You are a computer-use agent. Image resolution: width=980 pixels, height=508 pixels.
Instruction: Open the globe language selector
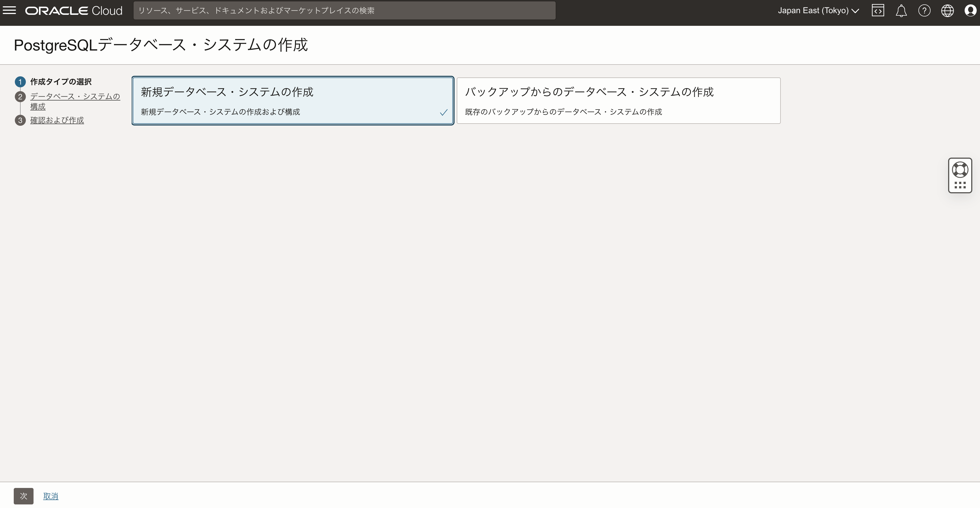click(x=947, y=11)
